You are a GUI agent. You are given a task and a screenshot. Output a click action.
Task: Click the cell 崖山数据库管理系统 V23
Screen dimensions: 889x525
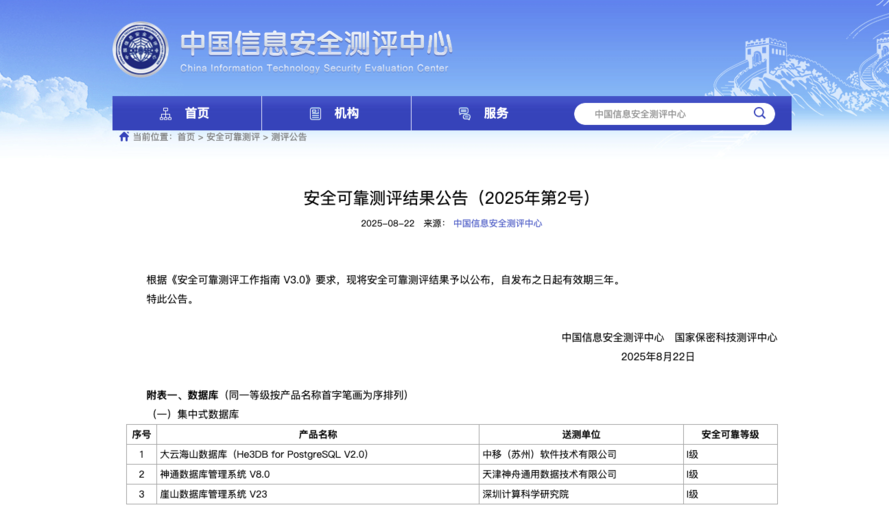click(318, 494)
